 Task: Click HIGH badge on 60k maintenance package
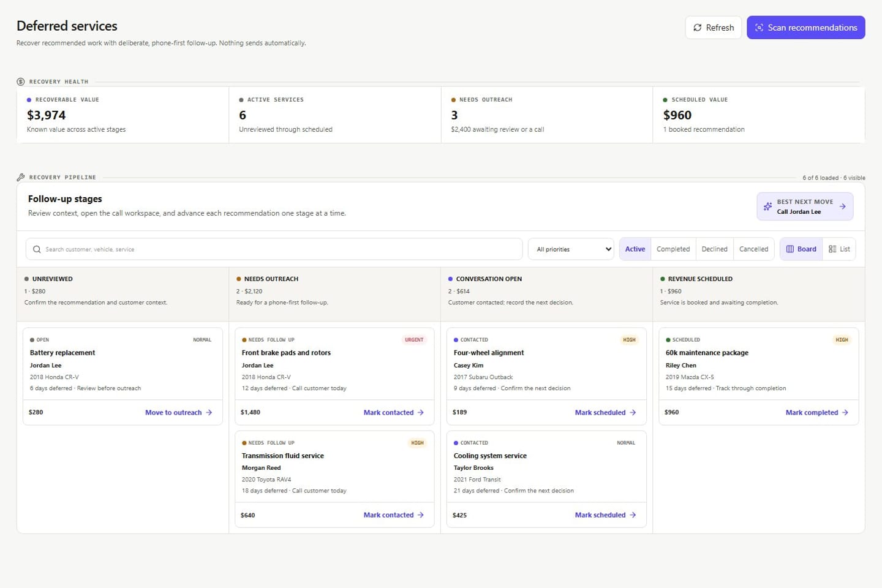point(842,340)
